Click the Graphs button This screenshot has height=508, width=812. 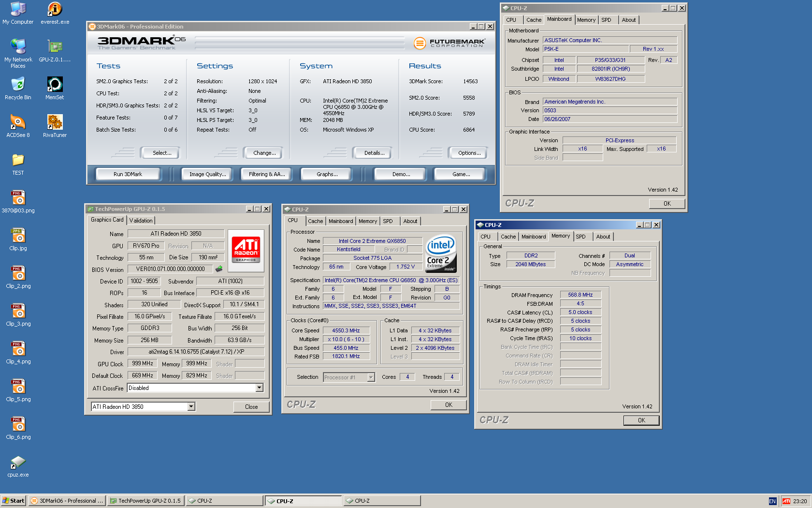[x=327, y=174]
